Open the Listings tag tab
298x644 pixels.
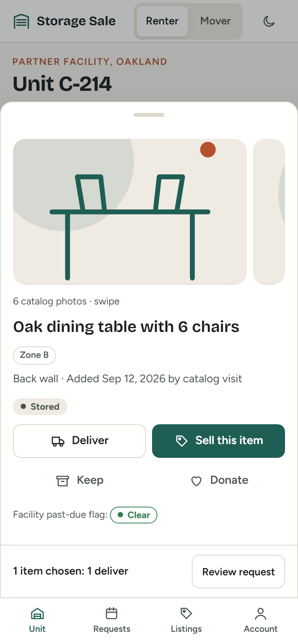click(186, 620)
